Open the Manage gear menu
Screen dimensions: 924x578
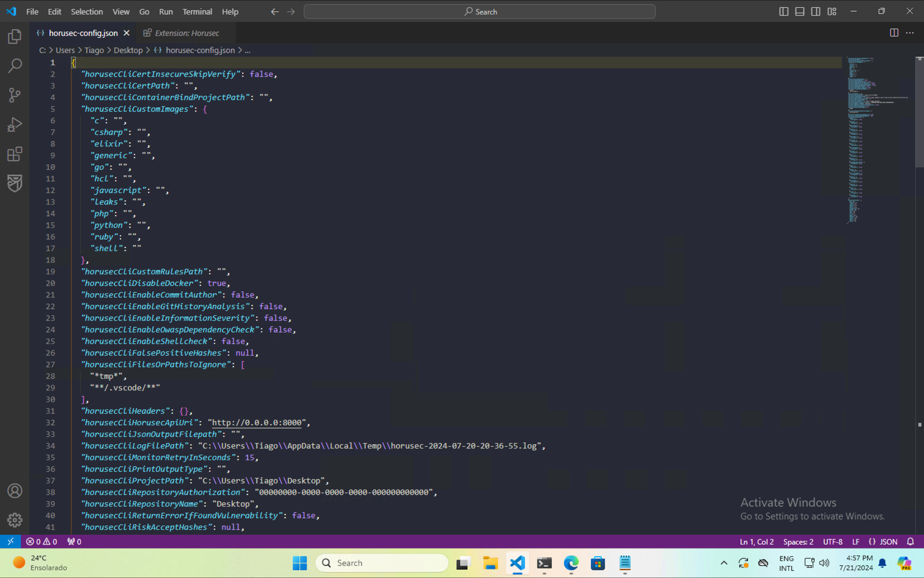(15, 520)
